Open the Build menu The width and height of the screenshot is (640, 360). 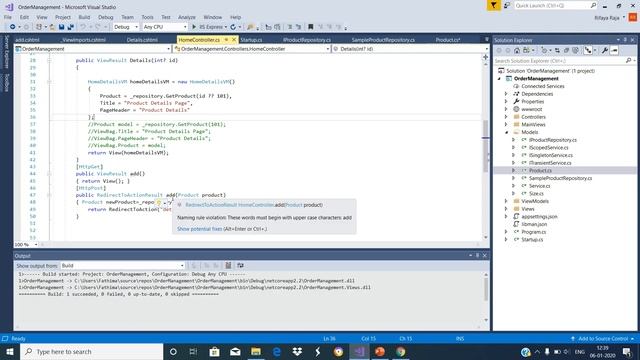(x=84, y=17)
